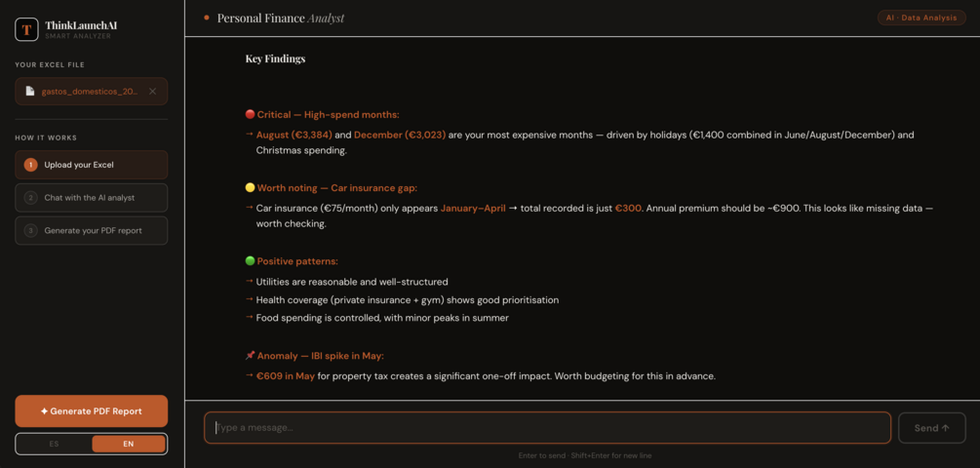Click the pushpin Anomaly icon
The height and width of the screenshot is (468, 980).
coord(250,356)
